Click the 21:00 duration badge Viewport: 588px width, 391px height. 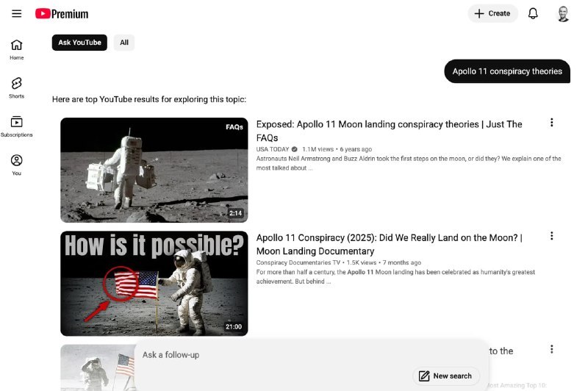[234, 327]
